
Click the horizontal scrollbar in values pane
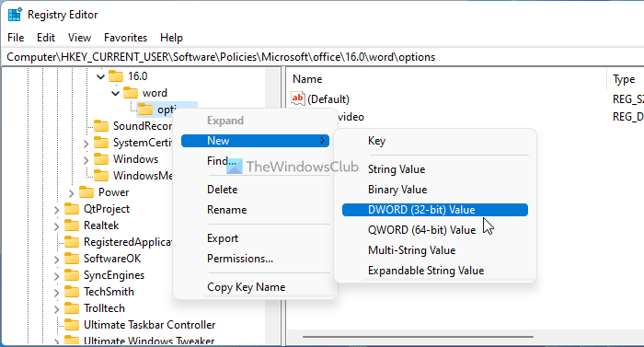(x=418, y=337)
